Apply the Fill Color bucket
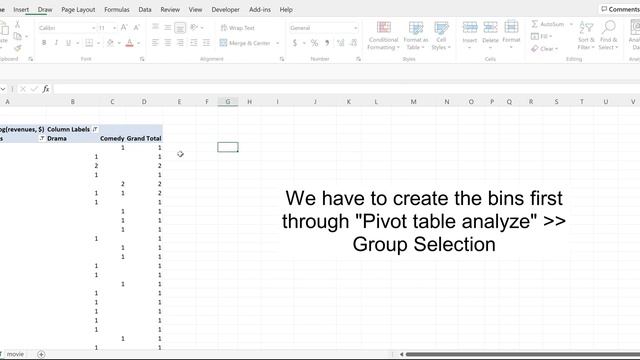Screen dimensions: 640x360 110,42
